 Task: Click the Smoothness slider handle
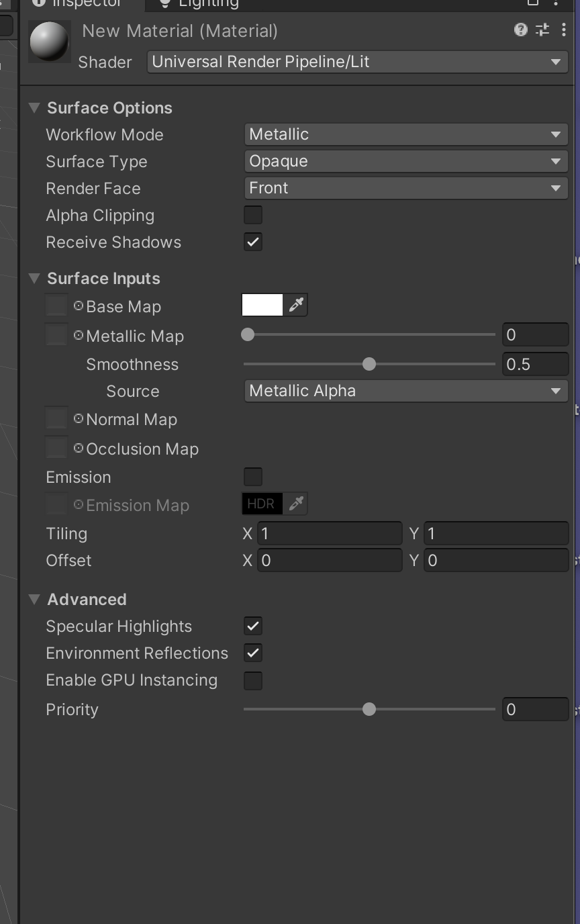click(x=369, y=365)
